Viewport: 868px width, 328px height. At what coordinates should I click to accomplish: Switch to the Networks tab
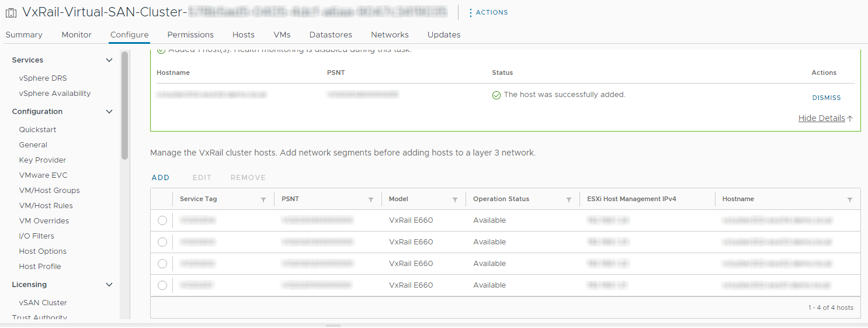[x=390, y=34]
